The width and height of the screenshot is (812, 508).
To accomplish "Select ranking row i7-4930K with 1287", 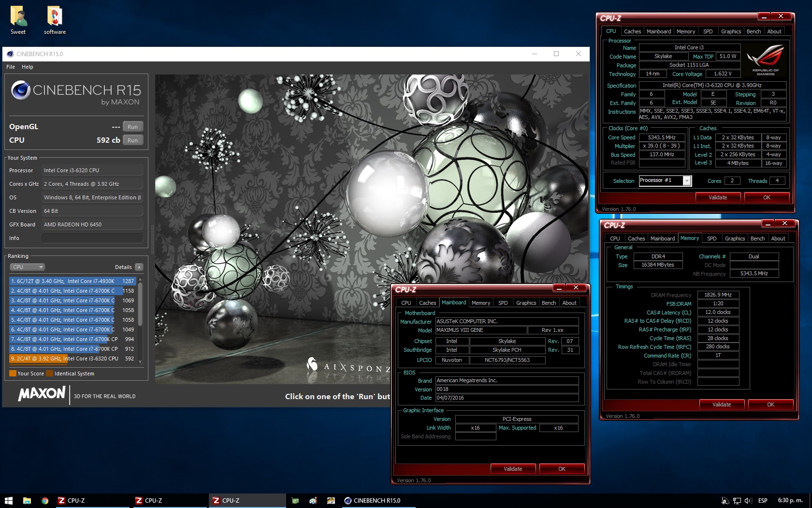I will point(72,281).
